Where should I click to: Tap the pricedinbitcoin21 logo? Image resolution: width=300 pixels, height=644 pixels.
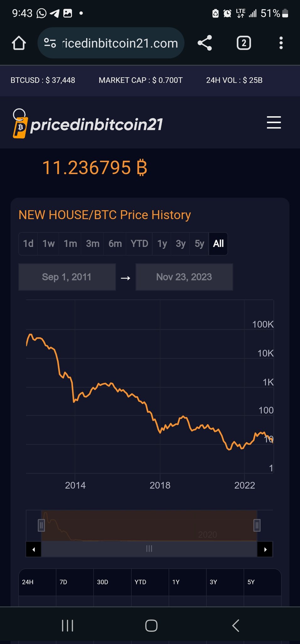[88, 124]
